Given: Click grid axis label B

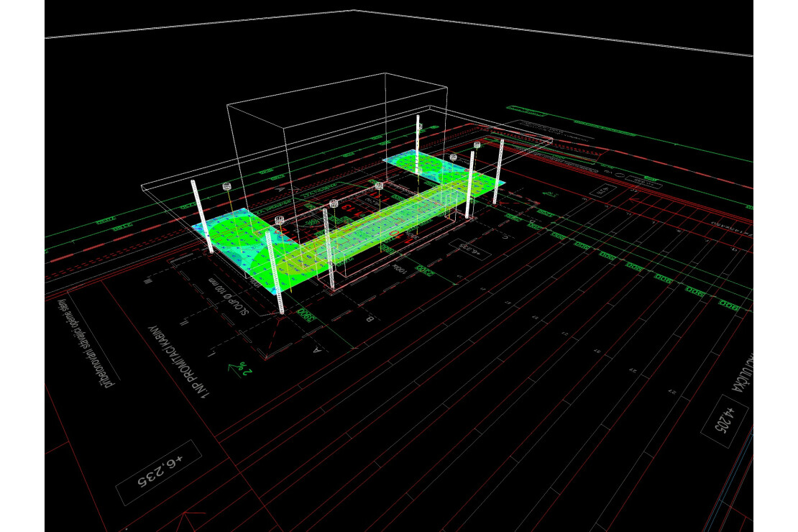Looking at the screenshot, I should [370, 318].
